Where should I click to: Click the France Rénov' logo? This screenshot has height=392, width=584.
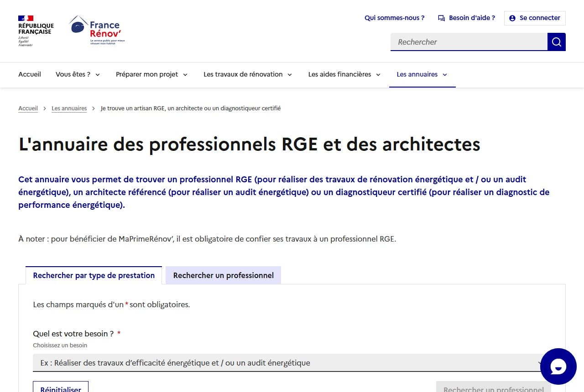click(x=97, y=30)
